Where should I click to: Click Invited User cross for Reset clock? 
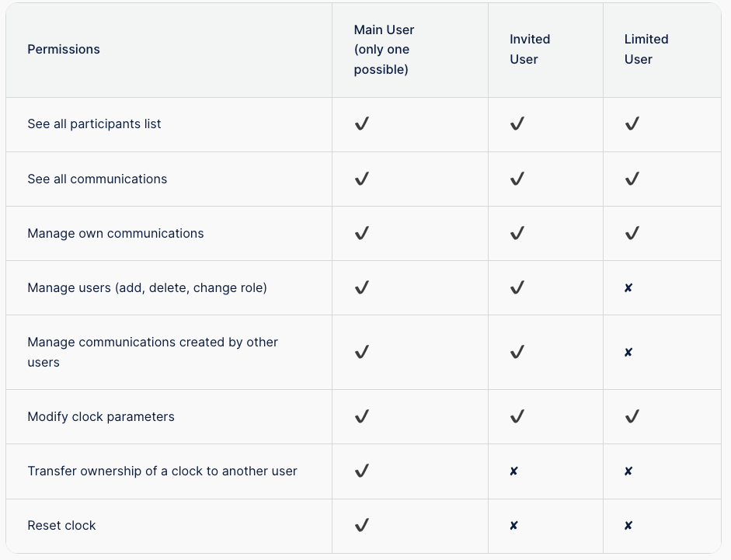[x=513, y=526]
